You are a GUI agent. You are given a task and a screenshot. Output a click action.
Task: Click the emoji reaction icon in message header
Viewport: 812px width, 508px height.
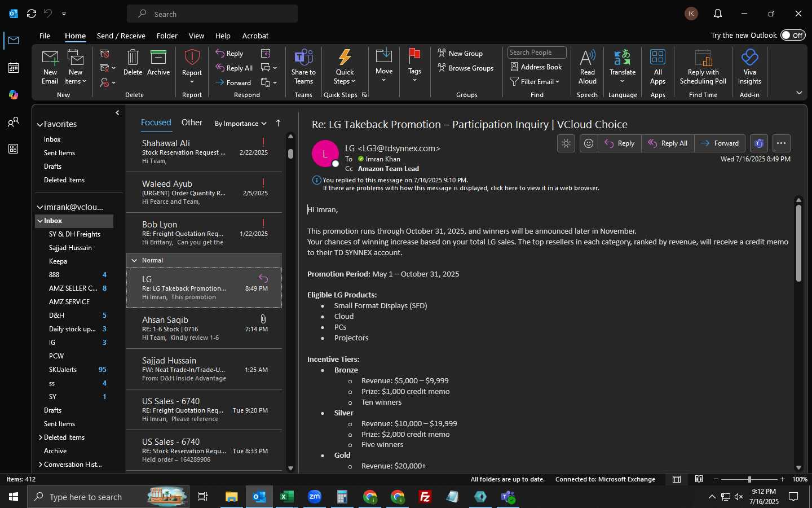[588, 143]
